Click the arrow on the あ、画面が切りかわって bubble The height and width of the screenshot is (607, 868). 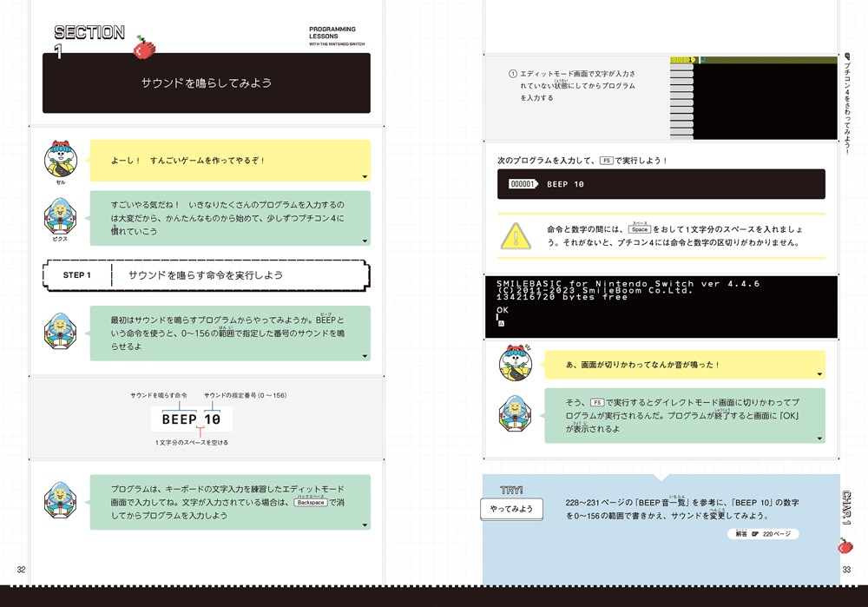(819, 374)
